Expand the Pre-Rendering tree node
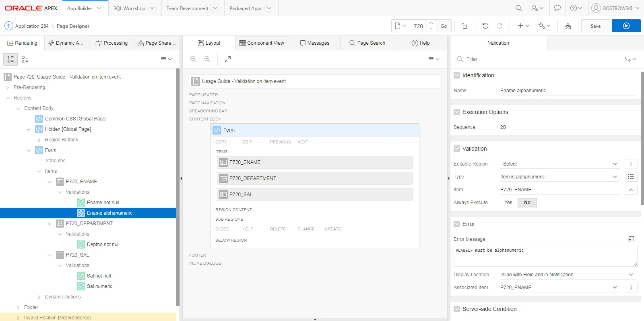Viewport: 644px width, 321px height. (x=8, y=87)
